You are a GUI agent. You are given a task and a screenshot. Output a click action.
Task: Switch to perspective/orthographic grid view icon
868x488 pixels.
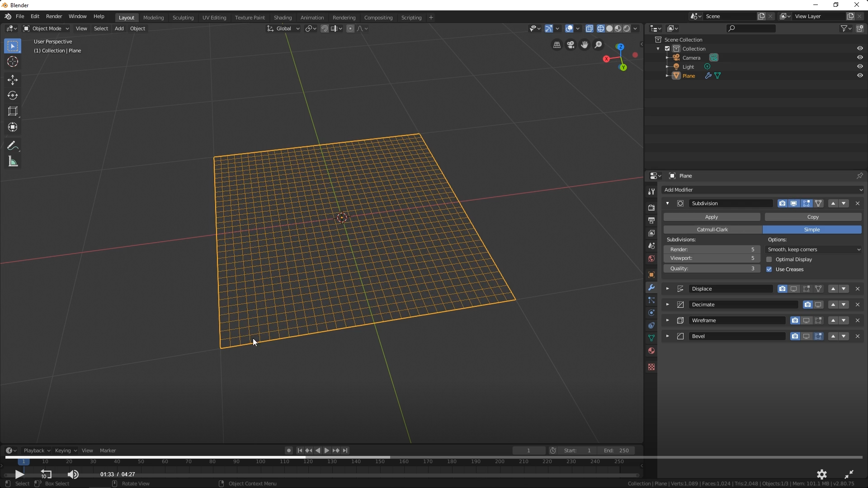coord(557,45)
